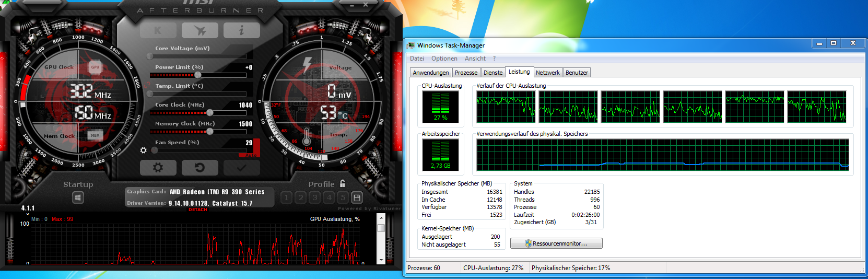868x279 pixels.
Task: Switch to the Netzwerk tab
Action: pyautogui.click(x=548, y=73)
